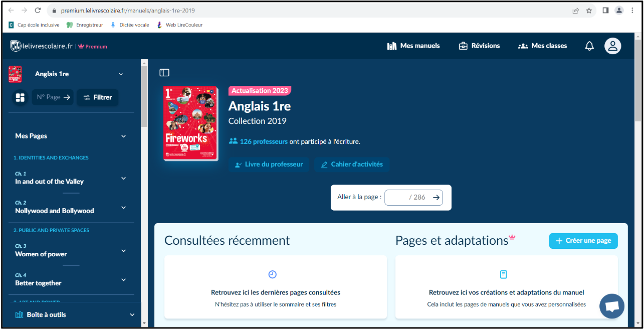
Task: Open the Livre du professeur link
Action: point(269,164)
